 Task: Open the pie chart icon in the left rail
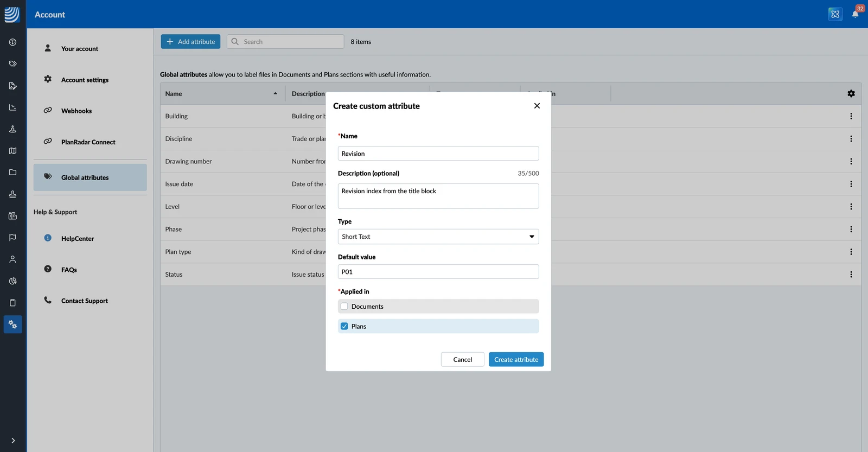(x=12, y=281)
